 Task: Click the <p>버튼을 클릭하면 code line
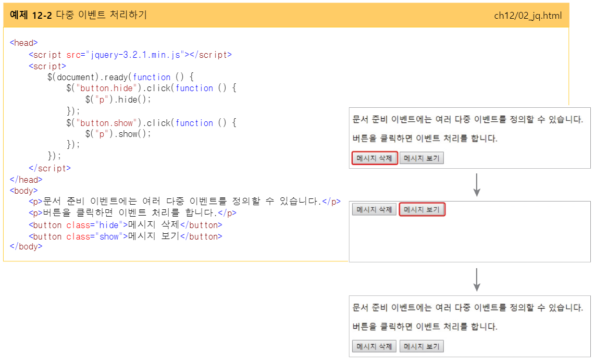click(132, 212)
